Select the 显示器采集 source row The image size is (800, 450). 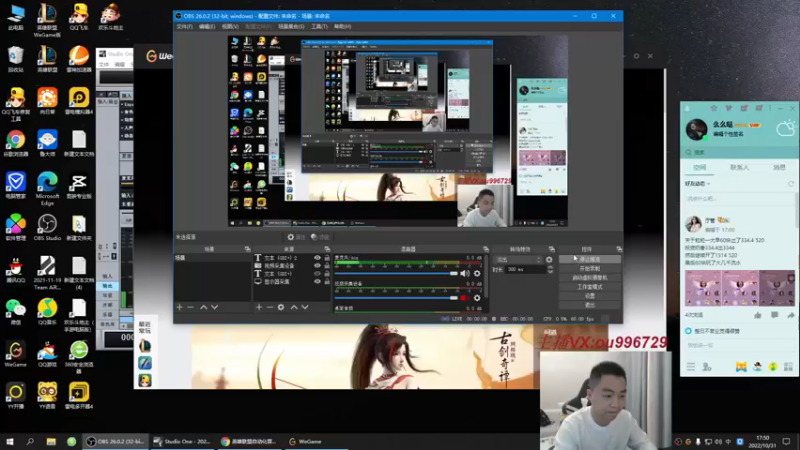pos(292,282)
